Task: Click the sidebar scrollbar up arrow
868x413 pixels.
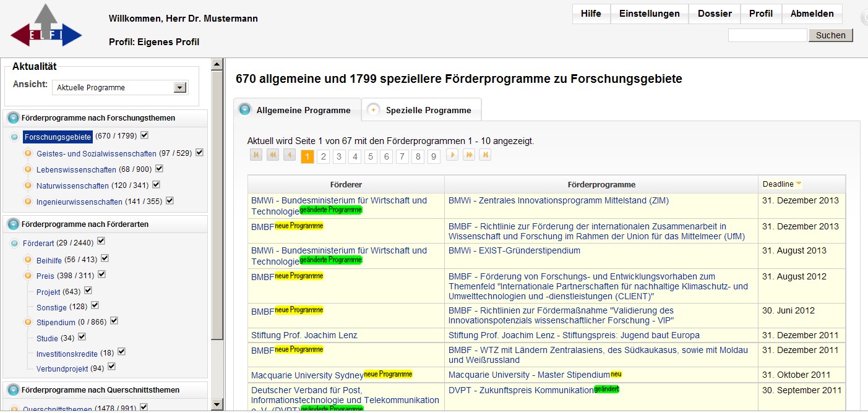Action: click(217, 64)
